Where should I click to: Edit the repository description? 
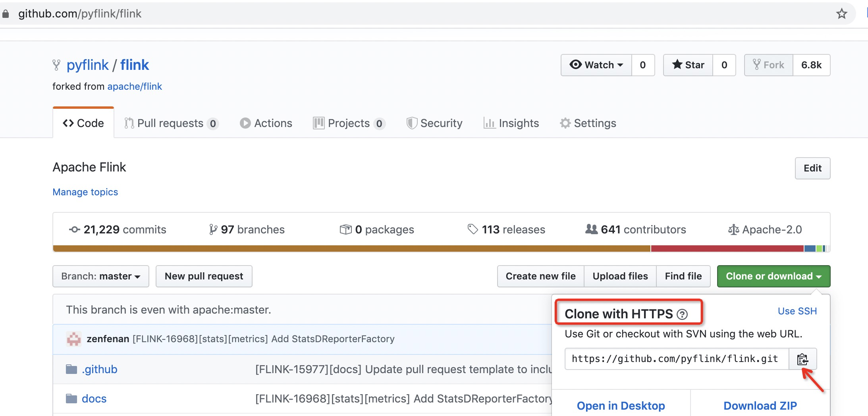pyautogui.click(x=812, y=168)
